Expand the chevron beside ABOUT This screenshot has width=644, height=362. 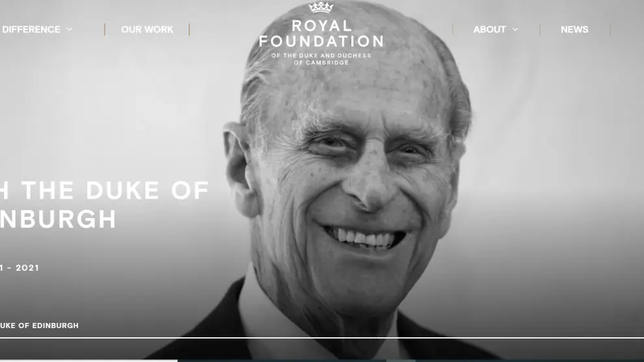(x=515, y=29)
